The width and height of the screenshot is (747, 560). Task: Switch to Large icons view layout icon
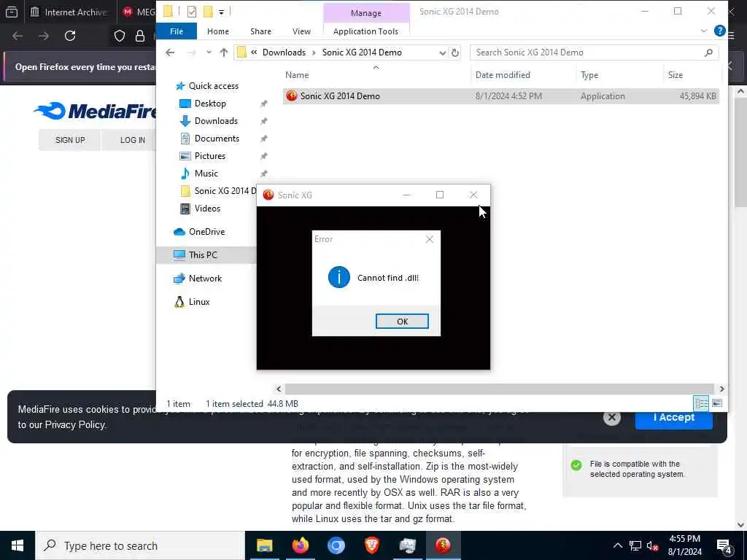[x=716, y=403]
